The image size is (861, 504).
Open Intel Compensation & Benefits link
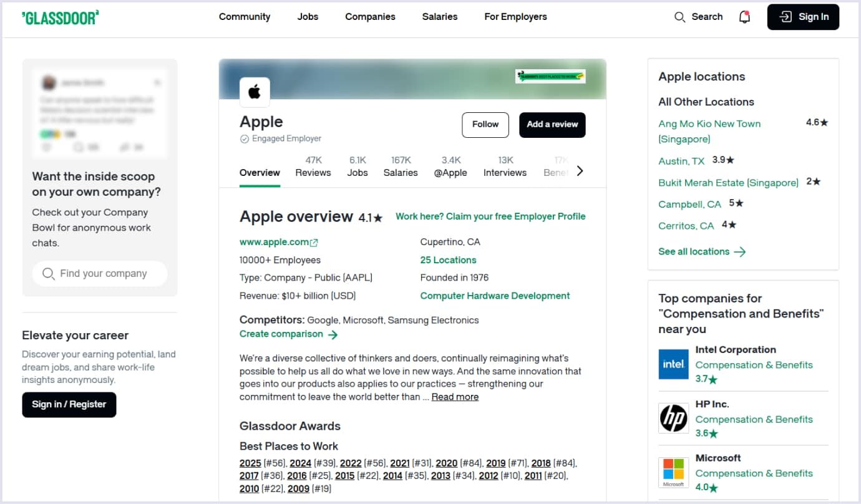(754, 365)
